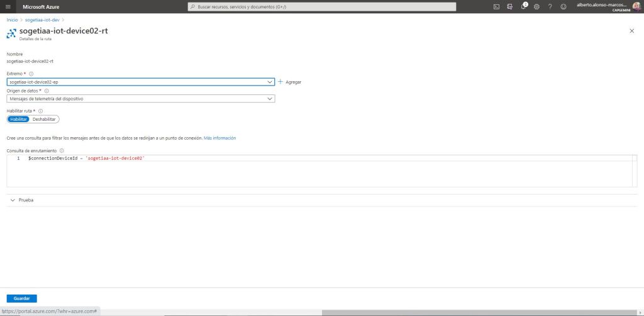Image resolution: width=644 pixels, height=316 pixels.
Task: Click the feedback smiley icon
Action: pos(563,6)
